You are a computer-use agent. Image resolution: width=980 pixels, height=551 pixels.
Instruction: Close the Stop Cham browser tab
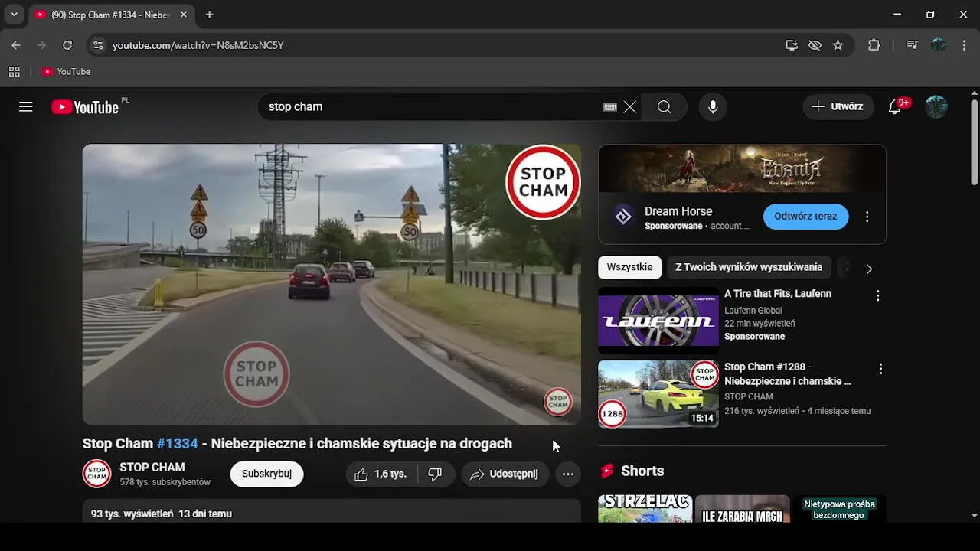pos(184,15)
